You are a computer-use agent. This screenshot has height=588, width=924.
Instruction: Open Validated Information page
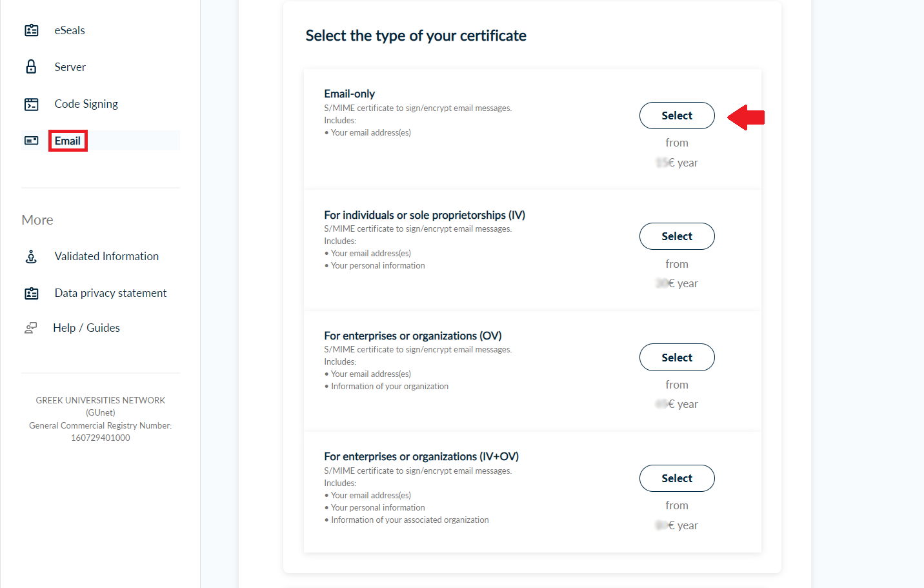pyautogui.click(x=106, y=256)
